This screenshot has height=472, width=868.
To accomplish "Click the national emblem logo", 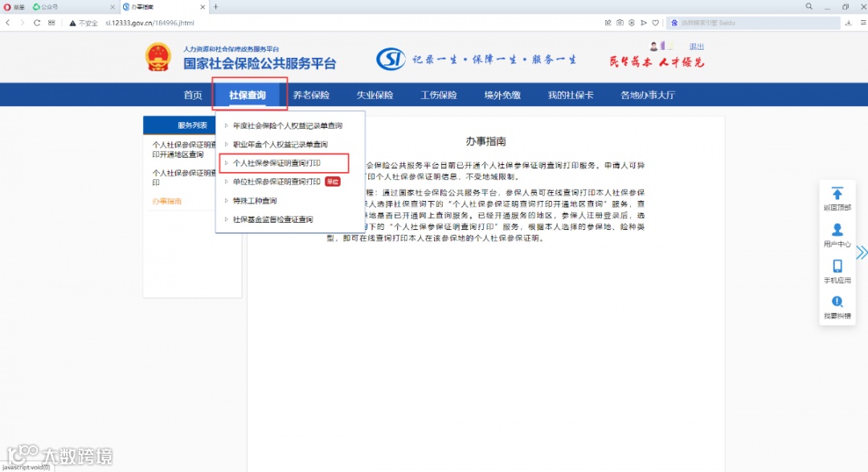I will [x=158, y=57].
